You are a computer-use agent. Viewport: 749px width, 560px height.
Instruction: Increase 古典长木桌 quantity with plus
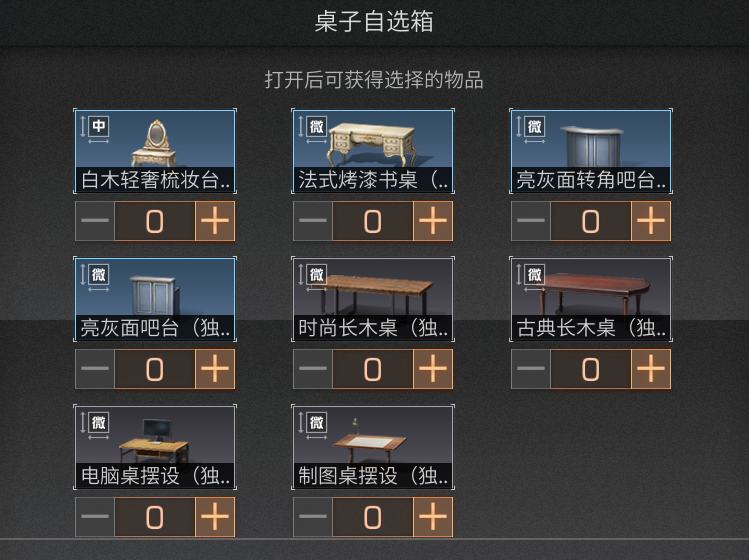[x=651, y=369]
